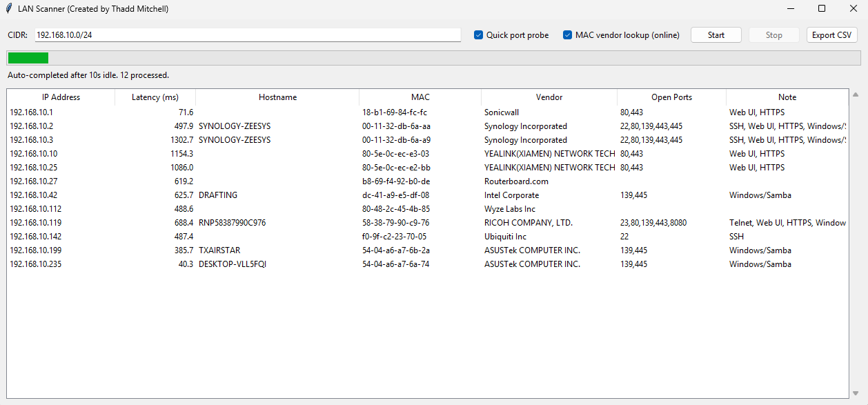The image size is (868, 405).
Task: Start the LAN scan
Action: point(716,35)
